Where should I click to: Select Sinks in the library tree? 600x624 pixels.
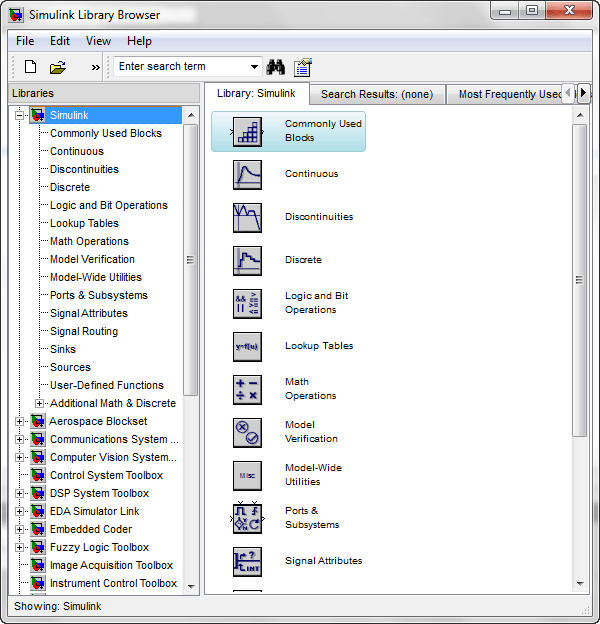coord(63,349)
